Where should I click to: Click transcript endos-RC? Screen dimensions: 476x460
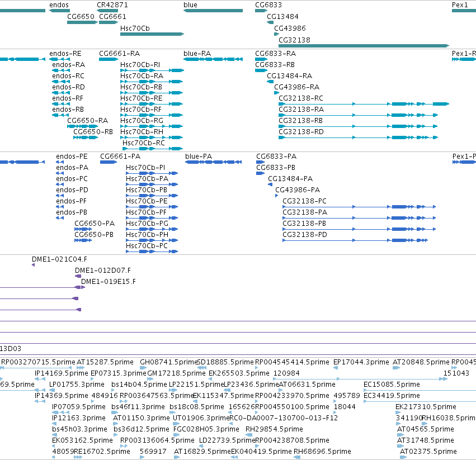pos(68,76)
